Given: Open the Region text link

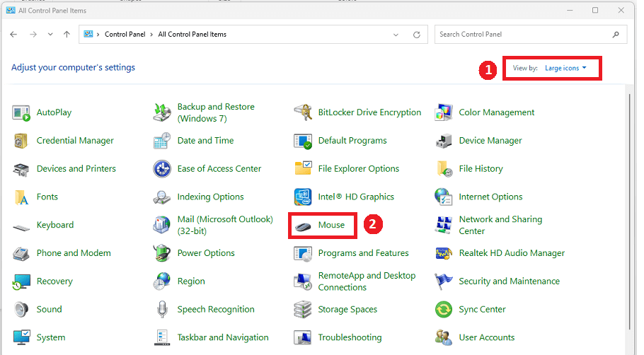Looking at the screenshot, I should pyautogui.click(x=191, y=281).
